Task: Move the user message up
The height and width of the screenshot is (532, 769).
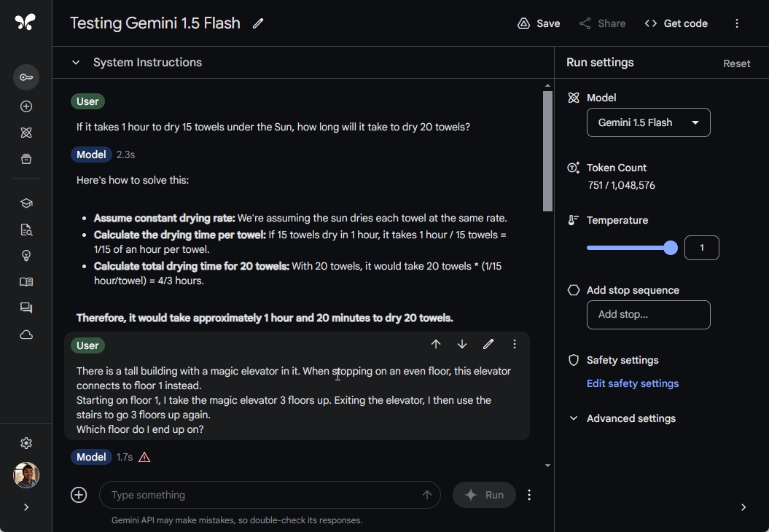Action: pyautogui.click(x=436, y=344)
